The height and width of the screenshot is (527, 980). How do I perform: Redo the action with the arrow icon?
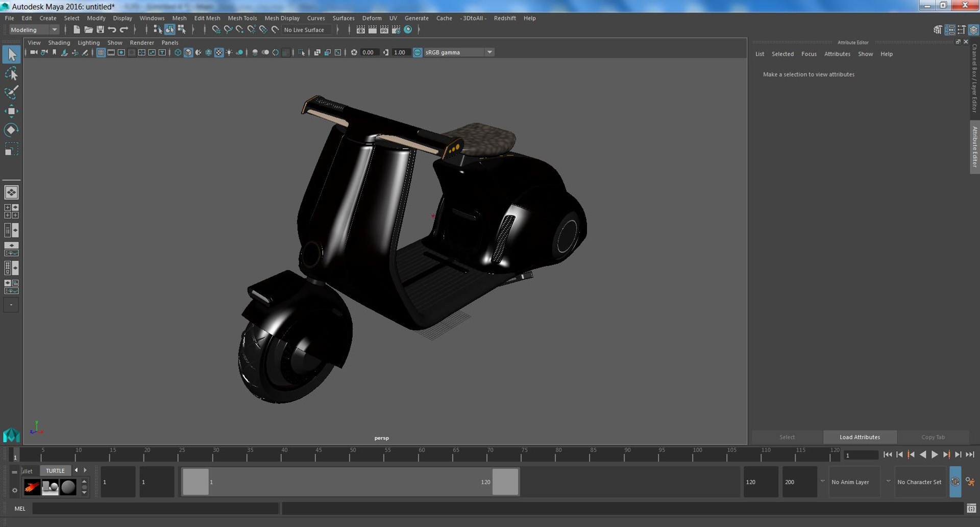[x=124, y=30]
